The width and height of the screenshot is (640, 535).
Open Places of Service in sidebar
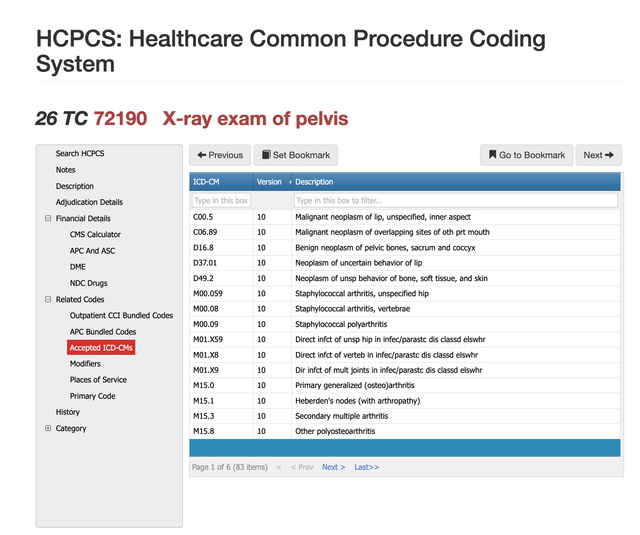pos(98,380)
